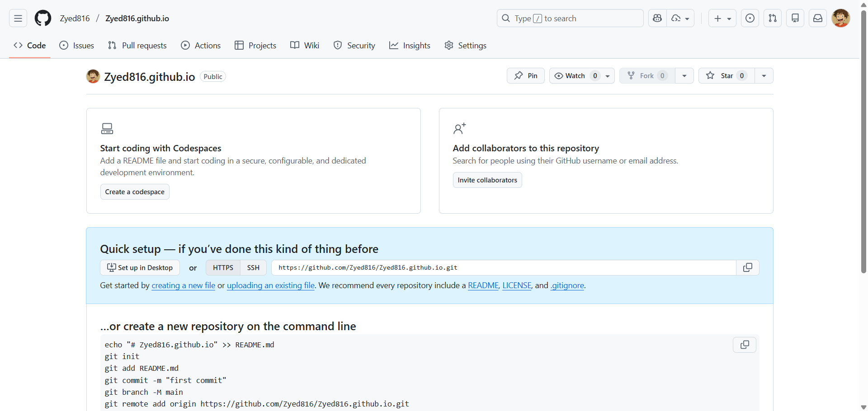Open Copilot chat icon in header
868x411 pixels.
[657, 19]
